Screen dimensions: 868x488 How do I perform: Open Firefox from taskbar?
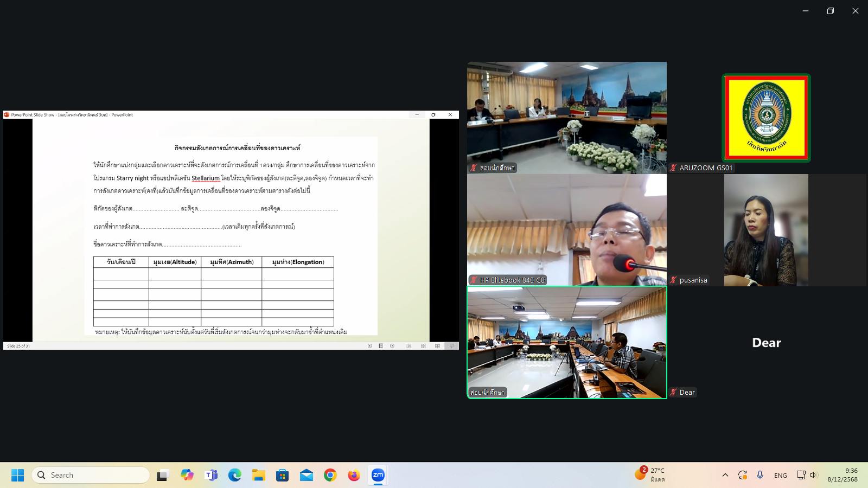click(354, 476)
